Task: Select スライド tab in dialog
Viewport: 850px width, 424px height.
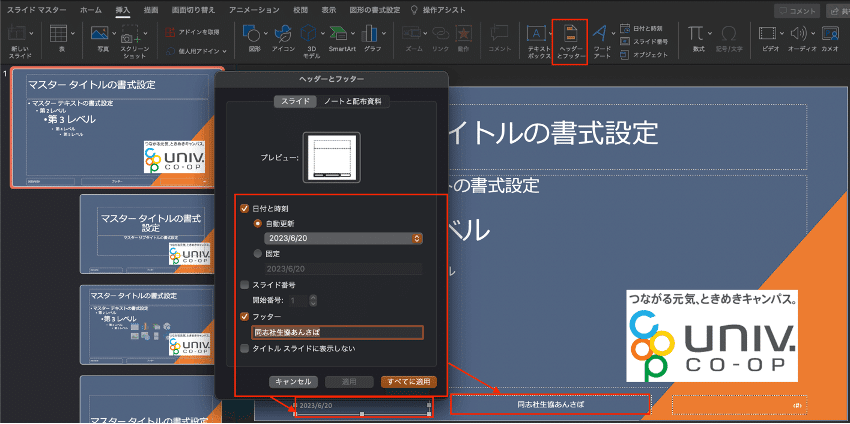Action: coord(295,101)
